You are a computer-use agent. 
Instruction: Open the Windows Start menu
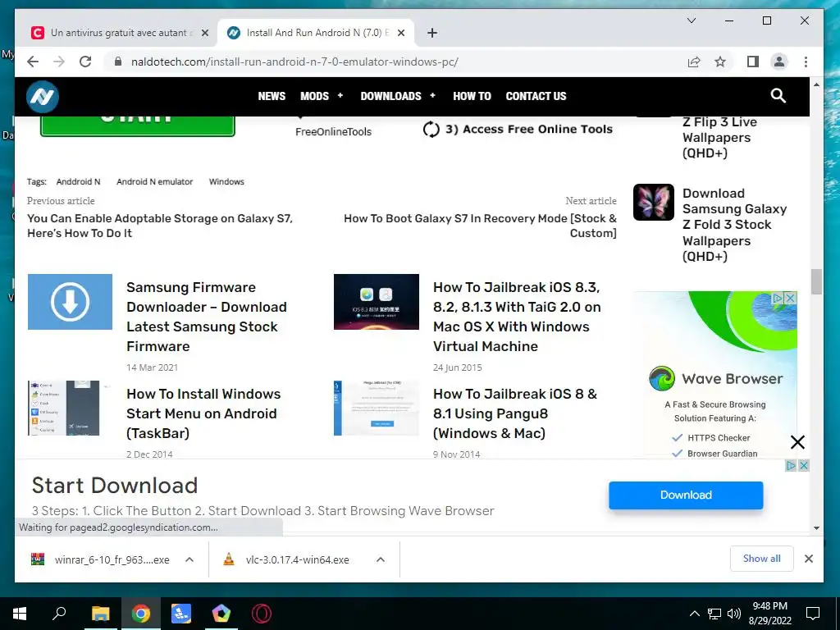[x=20, y=614]
